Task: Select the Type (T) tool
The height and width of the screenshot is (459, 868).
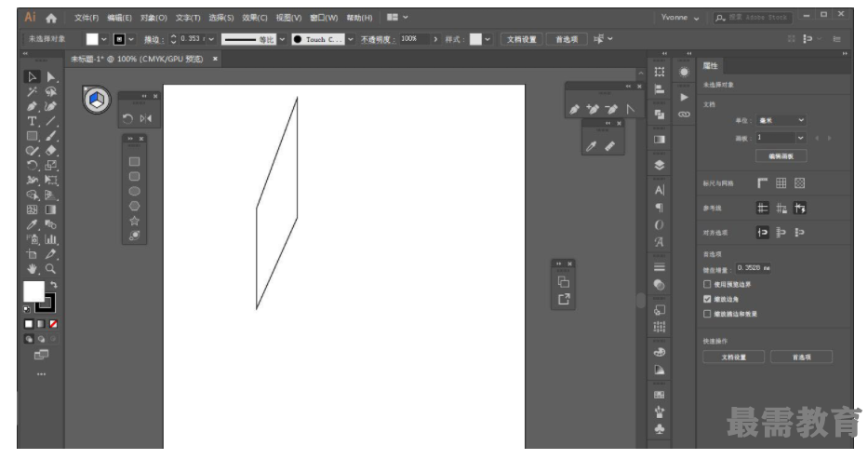Action: click(x=33, y=121)
